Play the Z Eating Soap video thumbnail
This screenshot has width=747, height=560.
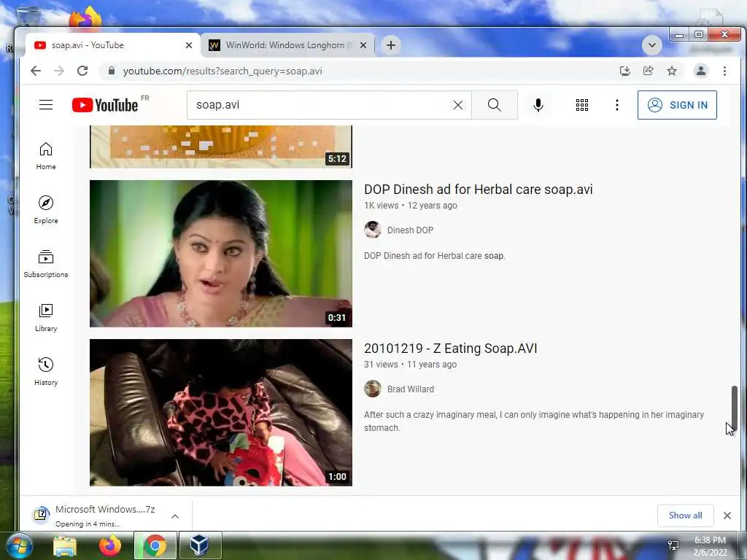tap(221, 413)
